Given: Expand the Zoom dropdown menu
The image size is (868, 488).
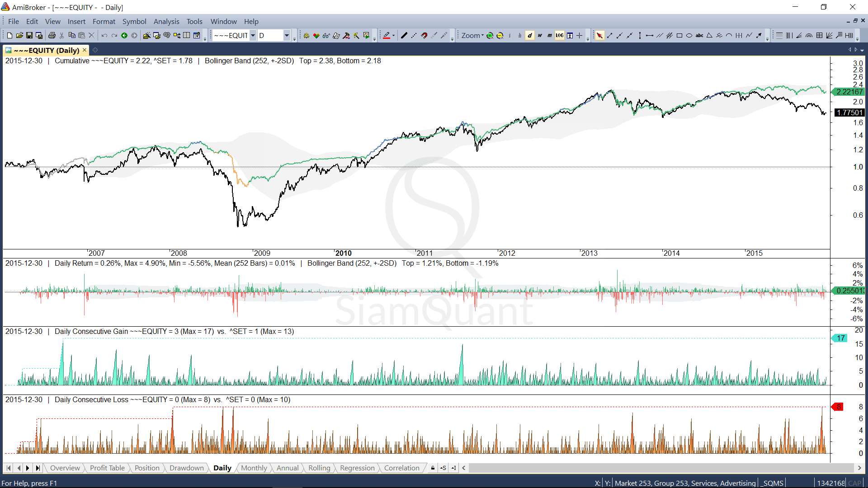Looking at the screenshot, I should pyautogui.click(x=472, y=36).
